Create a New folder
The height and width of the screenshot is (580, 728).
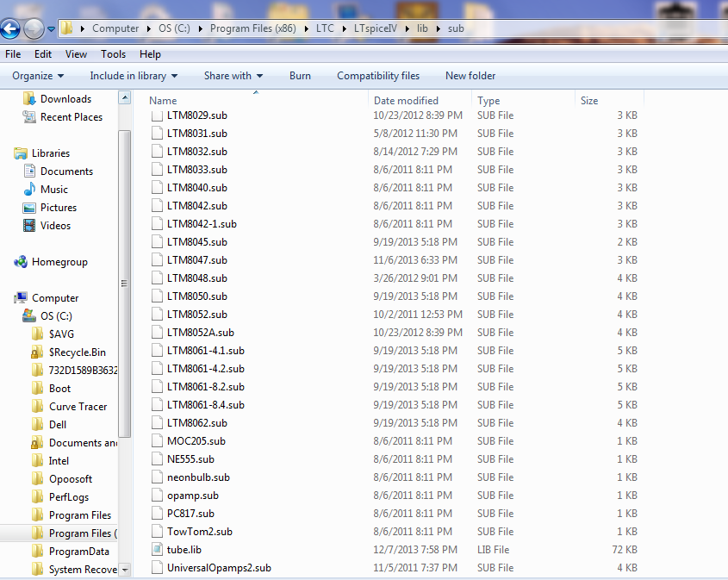click(x=470, y=76)
